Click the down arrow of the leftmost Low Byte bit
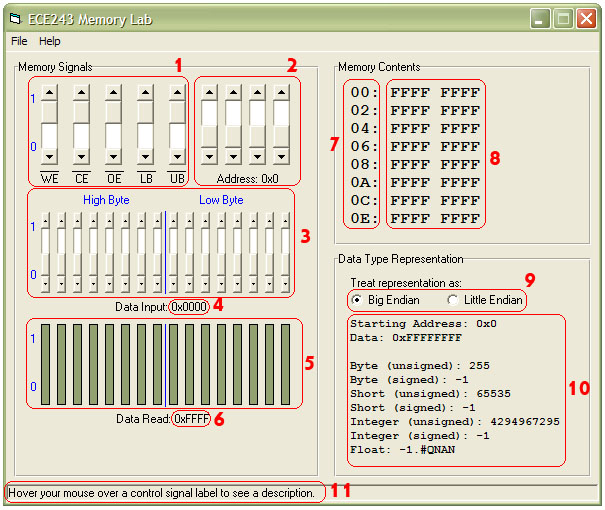 pyautogui.click(x=173, y=284)
